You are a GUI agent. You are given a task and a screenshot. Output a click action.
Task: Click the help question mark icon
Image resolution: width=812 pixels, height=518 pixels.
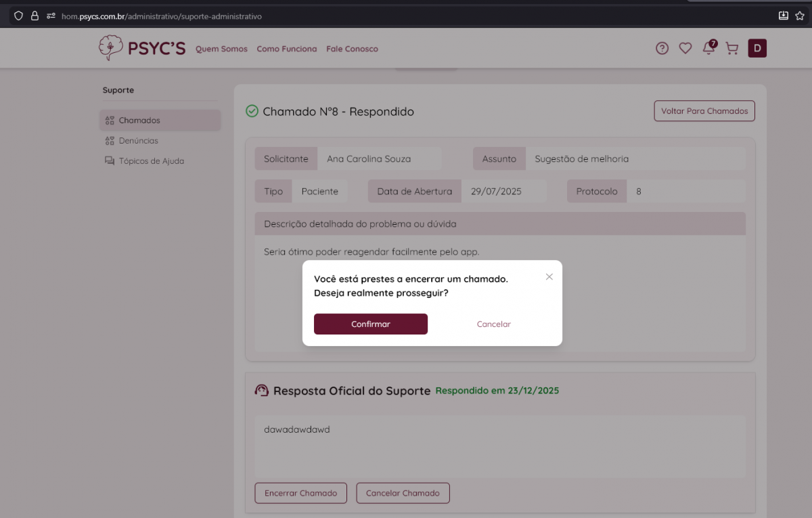point(662,48)
